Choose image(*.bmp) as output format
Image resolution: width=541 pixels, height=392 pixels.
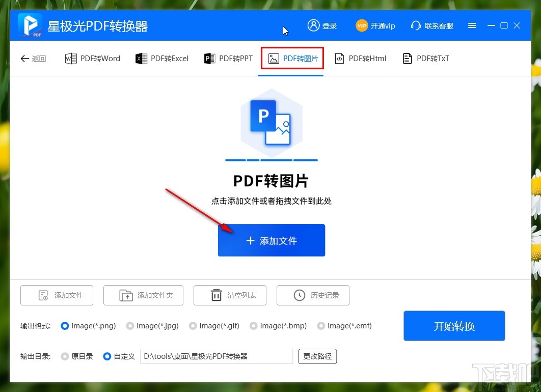pyautogui.click(x=253, y=326)
